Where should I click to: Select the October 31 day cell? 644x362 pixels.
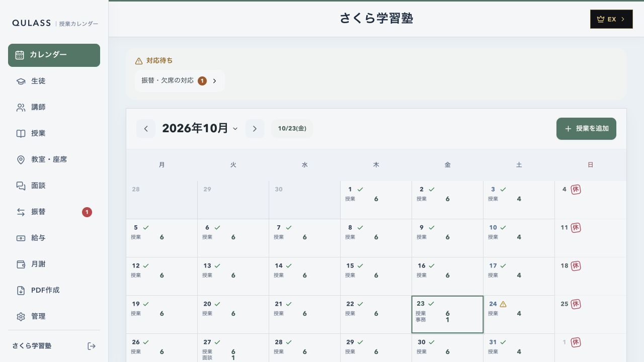(519, 348)
